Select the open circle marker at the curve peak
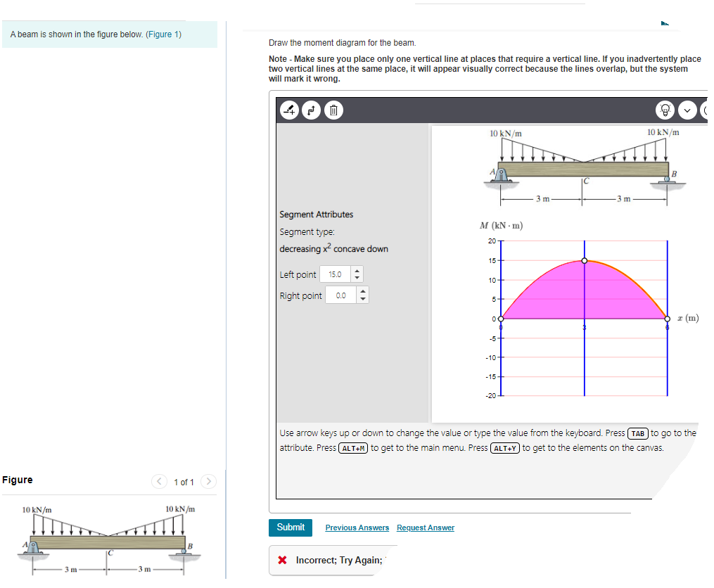The width and height of the screenshot is (714, 588). click(583, 260)
